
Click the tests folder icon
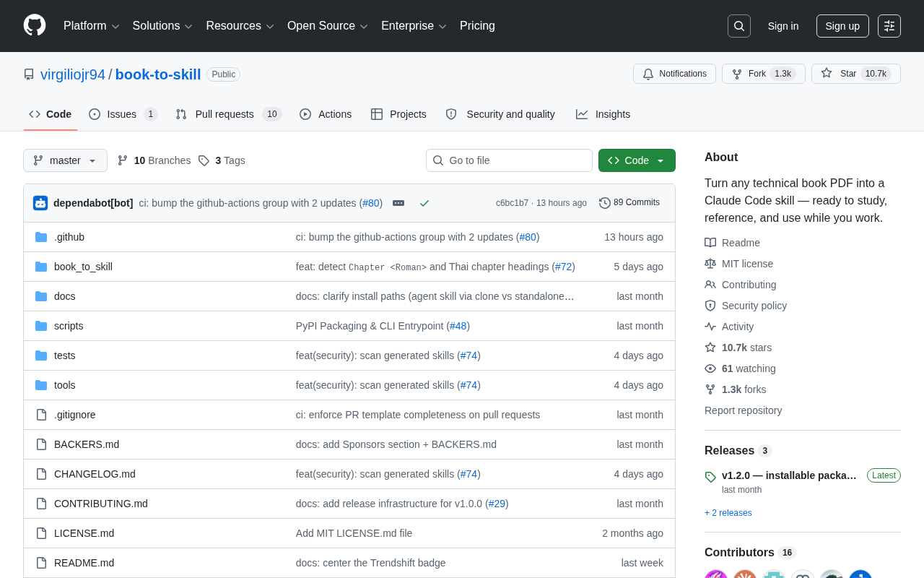(x=41, y=355)
